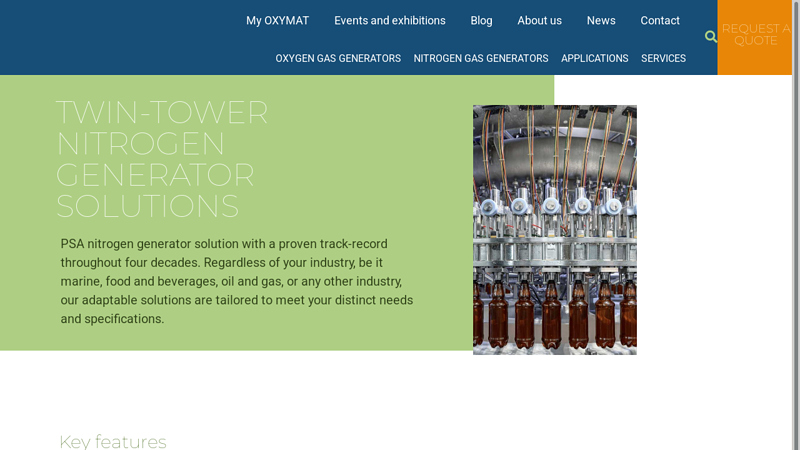The image size is (800, 450).
Task: Open the Blog page link
Action: point(481,21)
